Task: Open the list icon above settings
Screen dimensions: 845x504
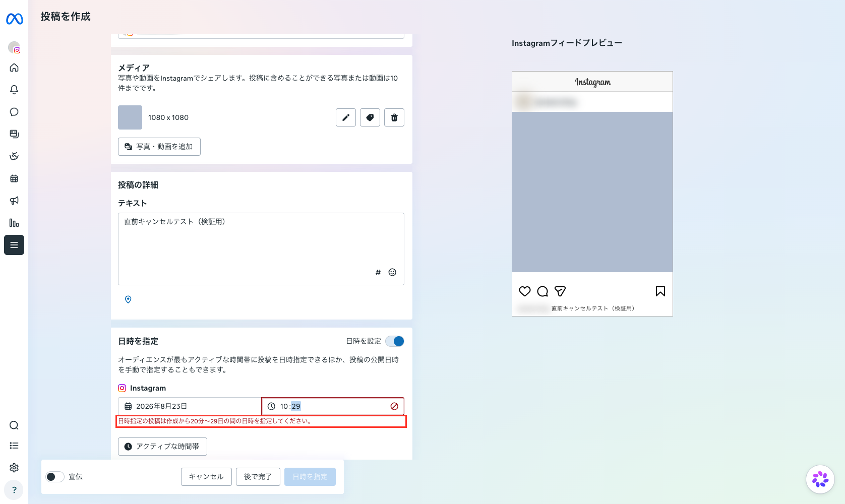Action: click(x=14, y=446)
